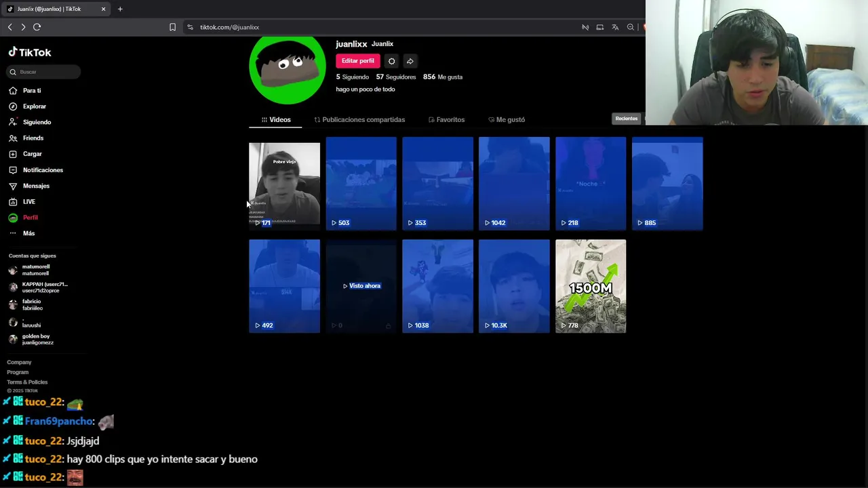
Task: Open the video with 353 views
Action: coord(437,184)
